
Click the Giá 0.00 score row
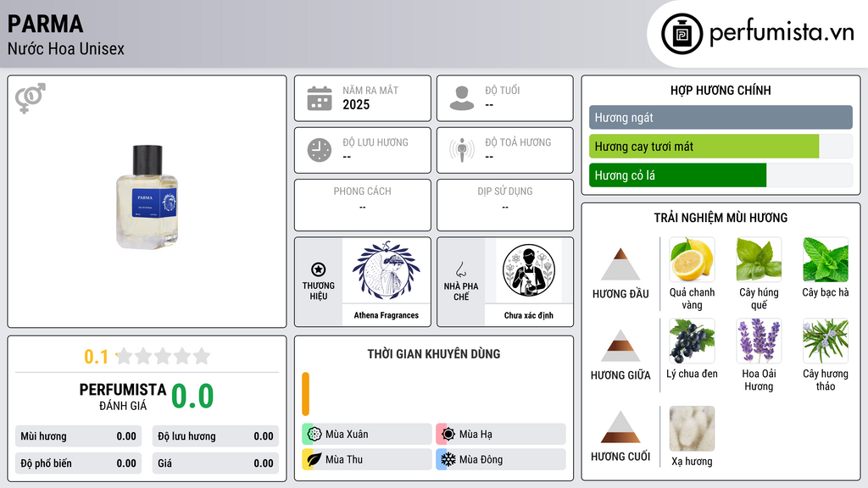pyautogui.click(x=215, y=463)
